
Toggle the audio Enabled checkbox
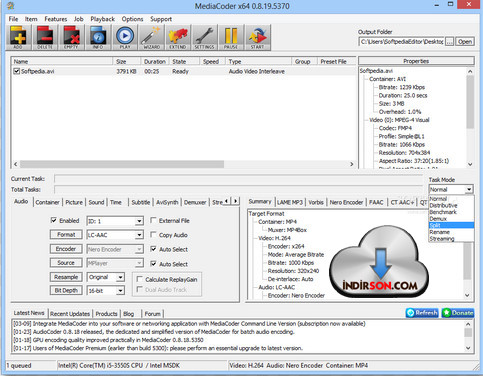[54, 220]
